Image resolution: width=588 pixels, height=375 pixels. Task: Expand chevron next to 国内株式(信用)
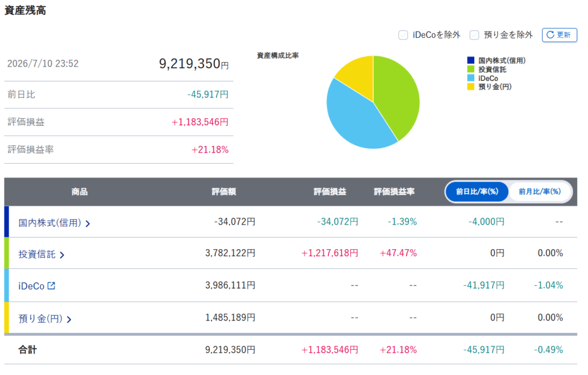pos(88,223)
